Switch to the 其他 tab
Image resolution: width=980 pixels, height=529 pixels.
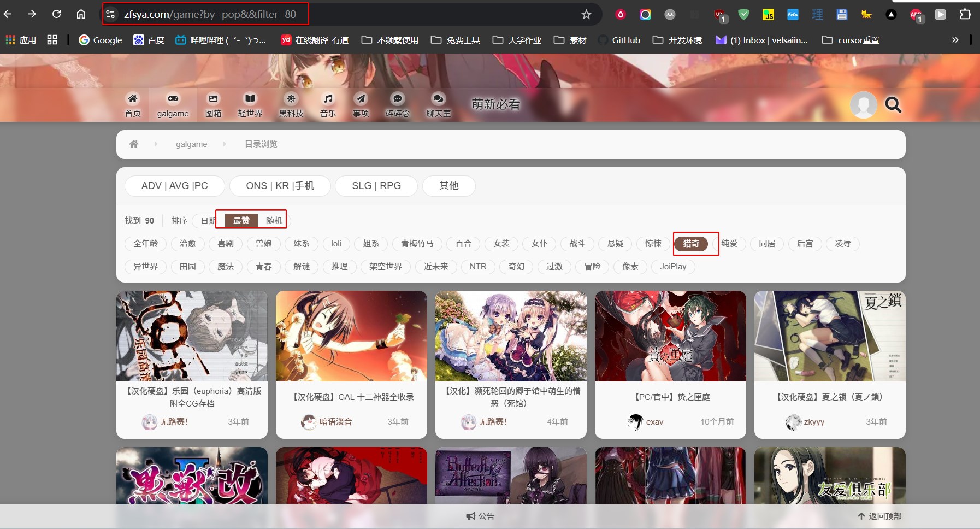(449, 186)
